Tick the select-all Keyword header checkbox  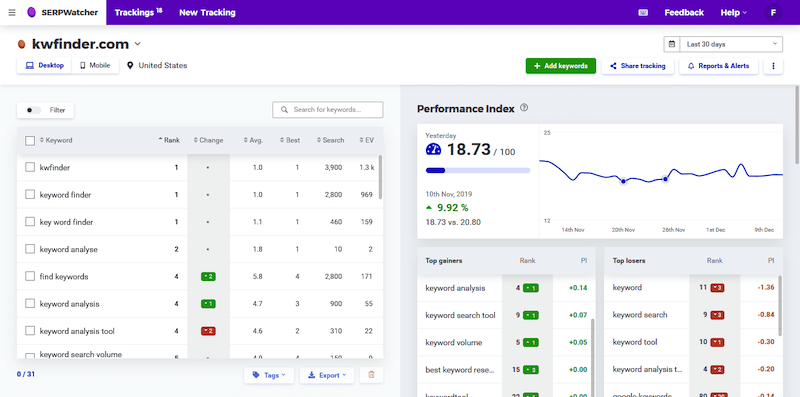coord(30,140)
